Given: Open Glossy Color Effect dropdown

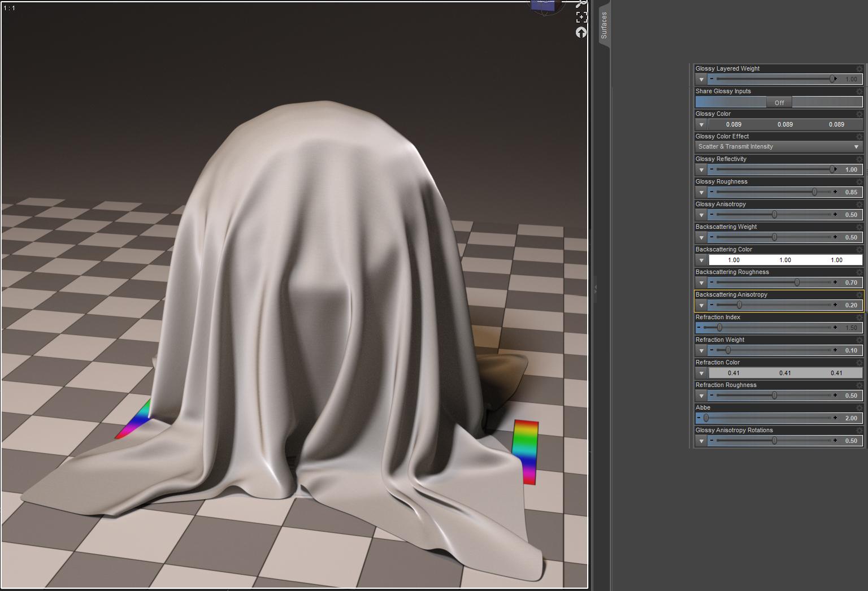Looking at the screenshot, I should coord(779,147).
